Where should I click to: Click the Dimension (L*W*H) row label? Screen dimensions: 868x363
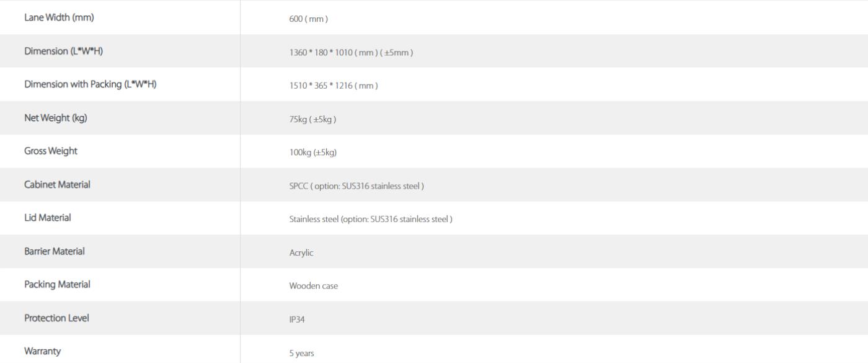[63, 52]
